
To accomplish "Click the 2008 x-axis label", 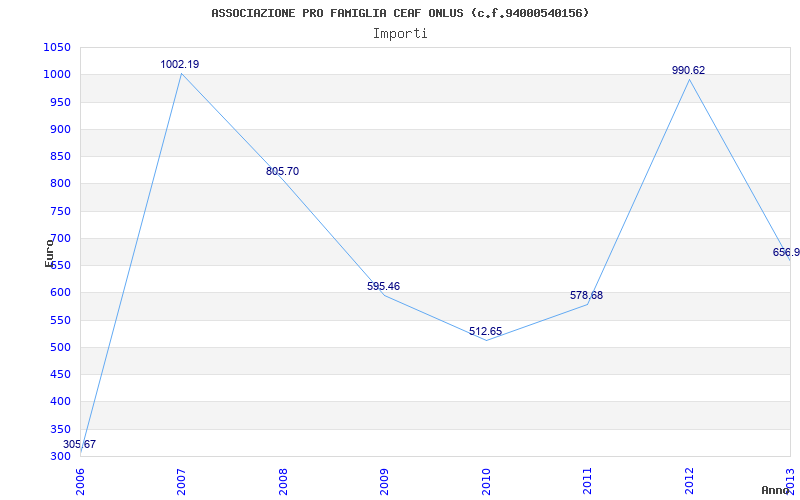I will 283,482.
